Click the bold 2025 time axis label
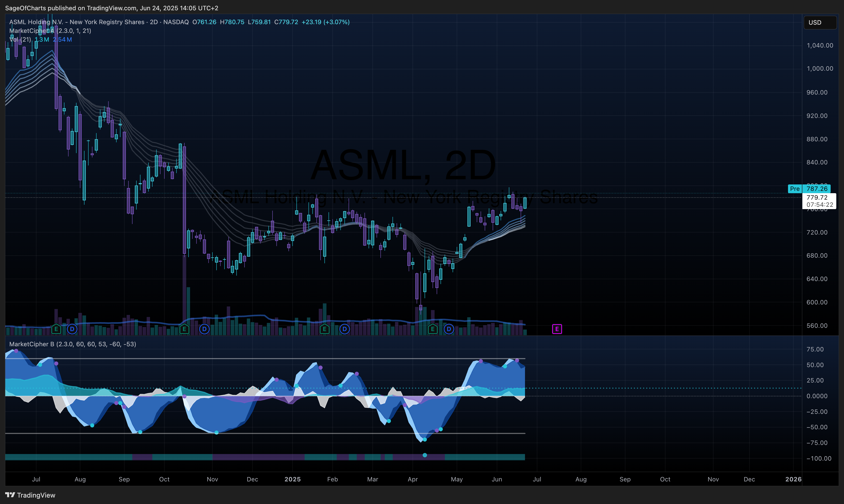 point(293,479)
